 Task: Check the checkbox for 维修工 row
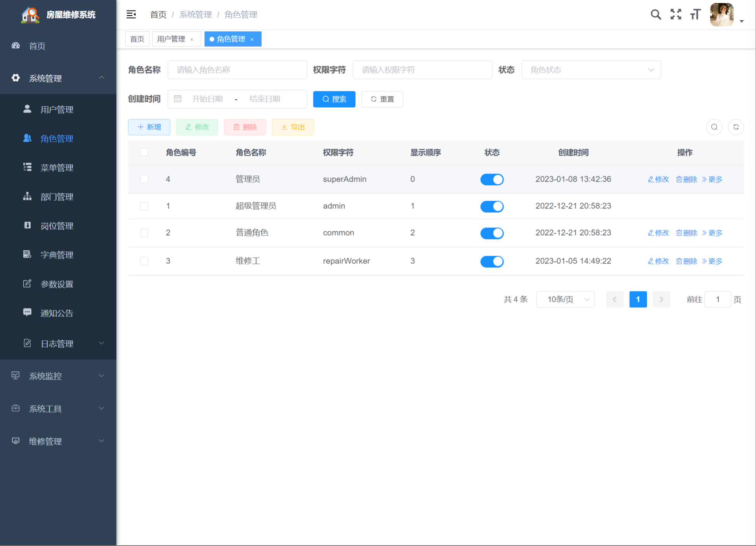[144, 261]
